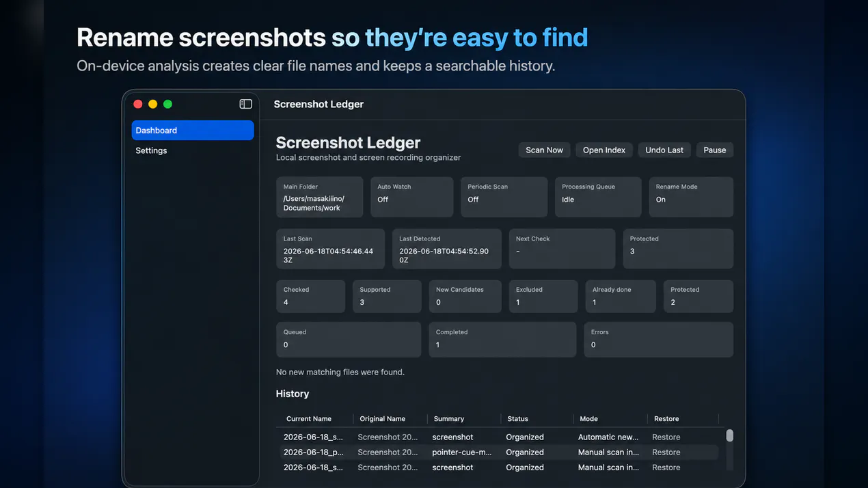Toggle the sidebar panel icon
Screen dimensions: 868x488
[245, 104]
